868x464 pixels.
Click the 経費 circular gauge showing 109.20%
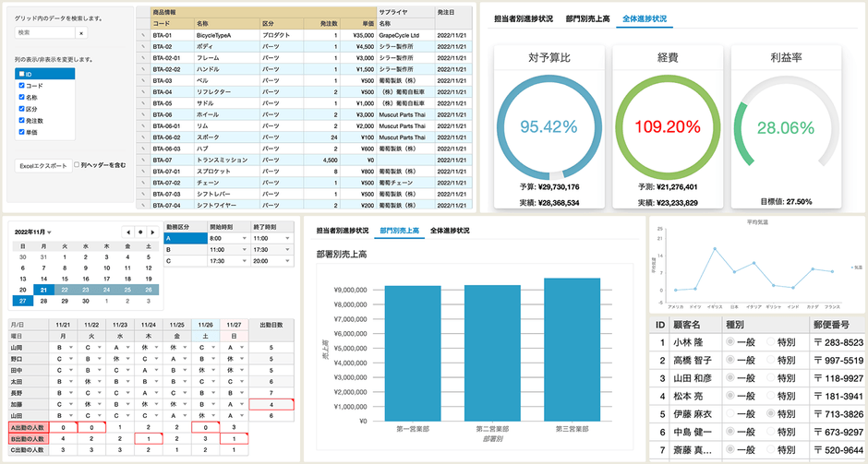[669, 126]
